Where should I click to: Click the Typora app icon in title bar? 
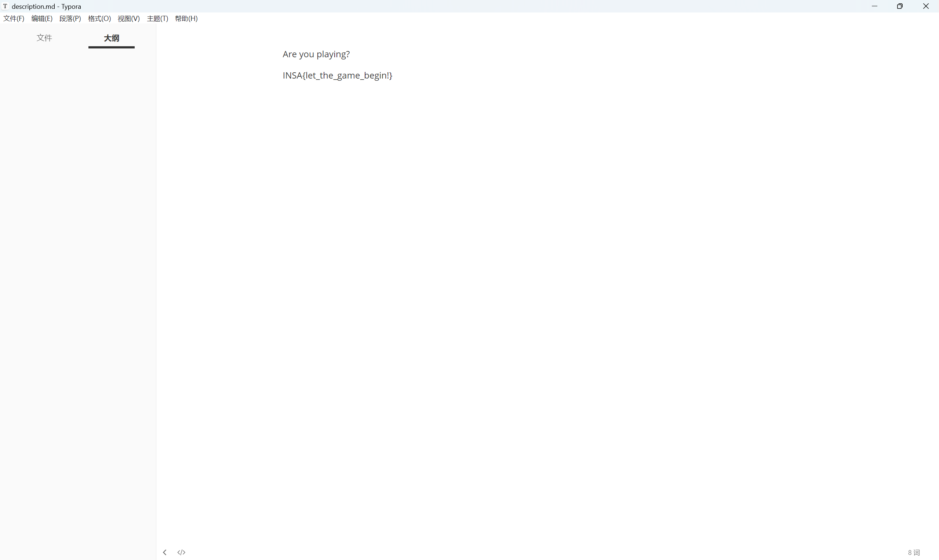pos(5,6)
